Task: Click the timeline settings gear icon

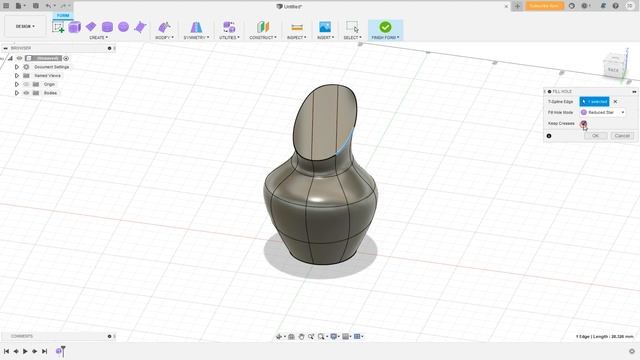Action: pos(631,351)
